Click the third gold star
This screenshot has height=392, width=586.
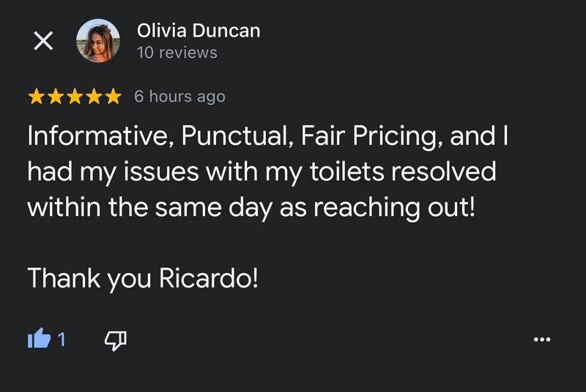[x=75, y=97]
